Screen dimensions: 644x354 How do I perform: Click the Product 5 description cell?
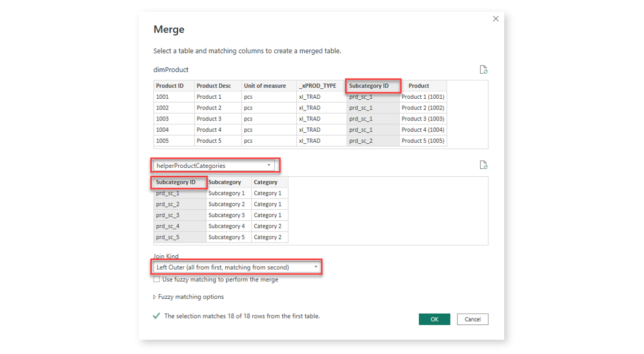[x=218, y=141]
